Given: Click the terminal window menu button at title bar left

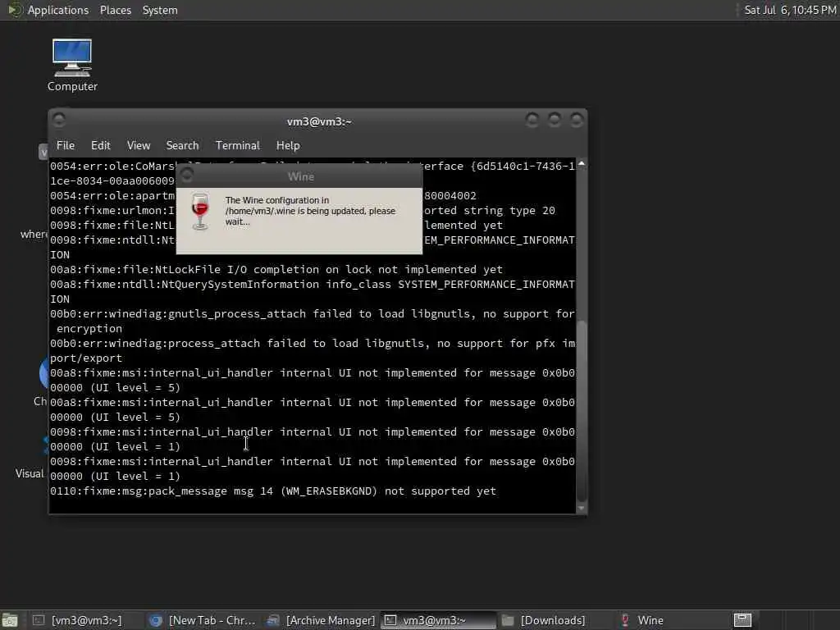Looking at the screenshot, I should point(59,120).
